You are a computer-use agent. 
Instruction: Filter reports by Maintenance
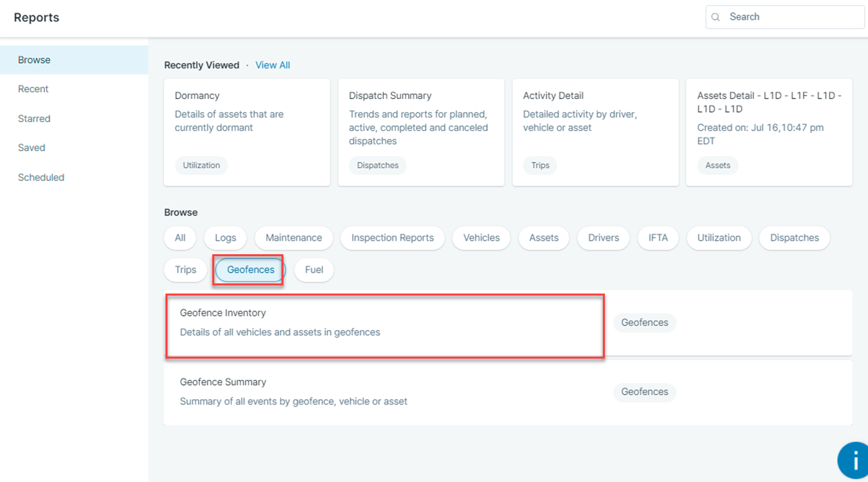pyautogui.click(x=294, y=238)
